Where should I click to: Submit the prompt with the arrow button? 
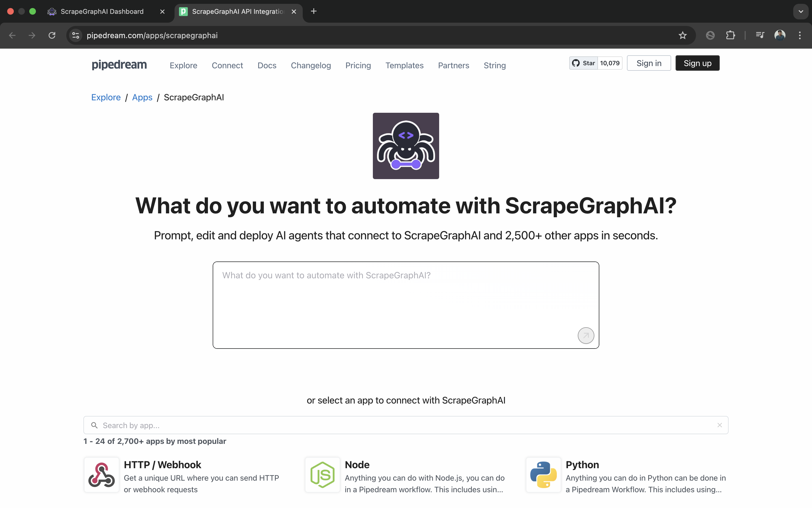(586, 335)
